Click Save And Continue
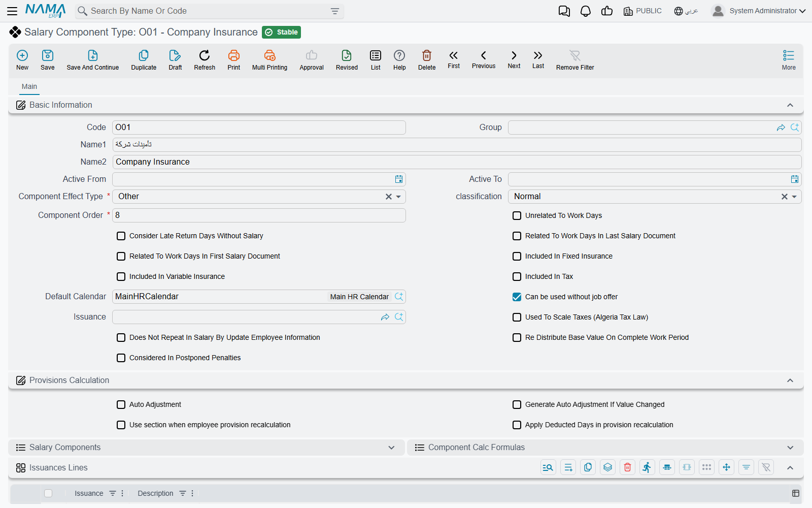Screen dimensions: 812x508 [x=93, y=60]
